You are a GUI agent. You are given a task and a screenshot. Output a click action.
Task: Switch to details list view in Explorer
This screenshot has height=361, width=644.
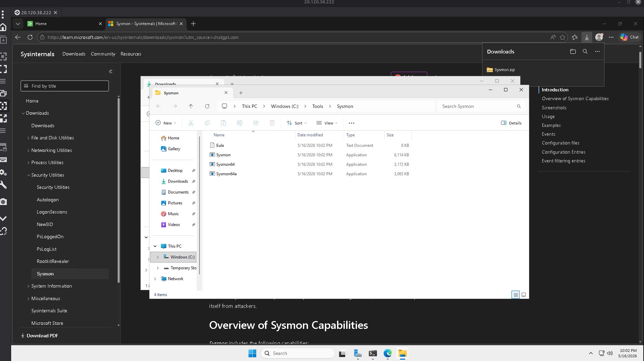coord(516,295)
